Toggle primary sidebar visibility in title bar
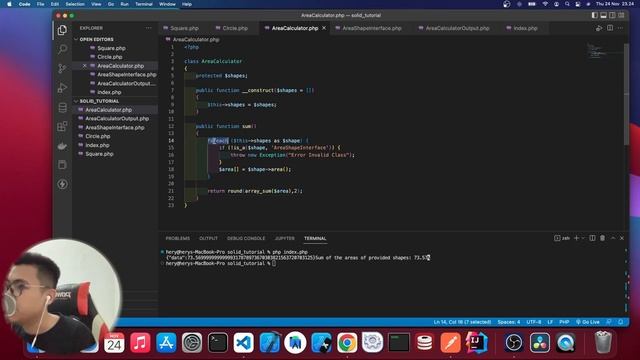The image size is (640, 360). point(594,15)
